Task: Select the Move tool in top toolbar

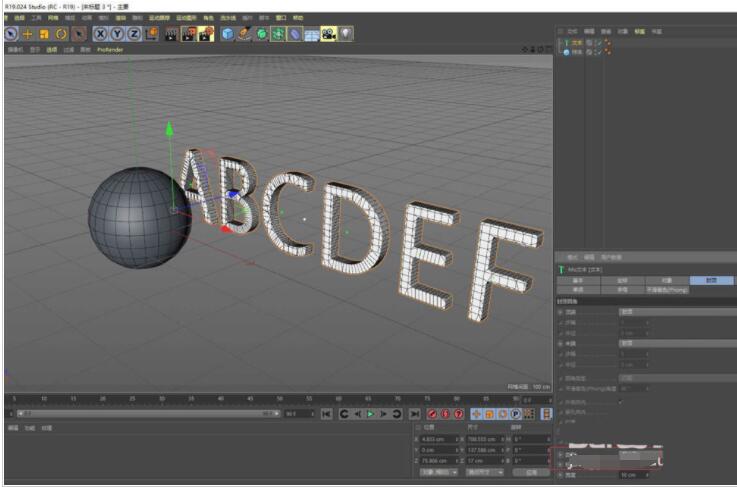Action: [x=27, y=34]
